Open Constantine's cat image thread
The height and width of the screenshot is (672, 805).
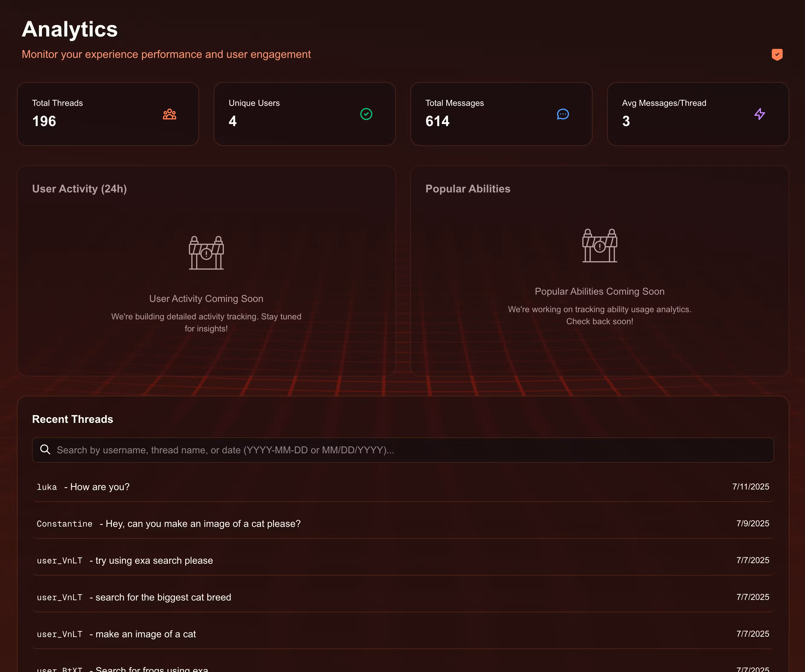coord(203,524)
